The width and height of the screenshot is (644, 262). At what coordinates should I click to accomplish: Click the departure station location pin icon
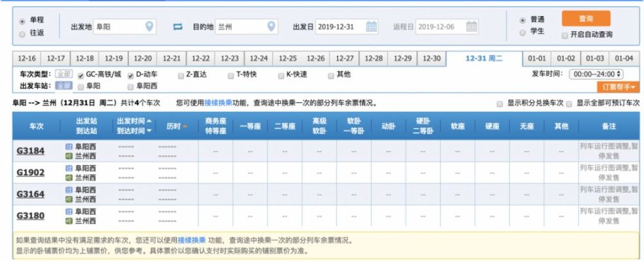[x=149, y=26]
